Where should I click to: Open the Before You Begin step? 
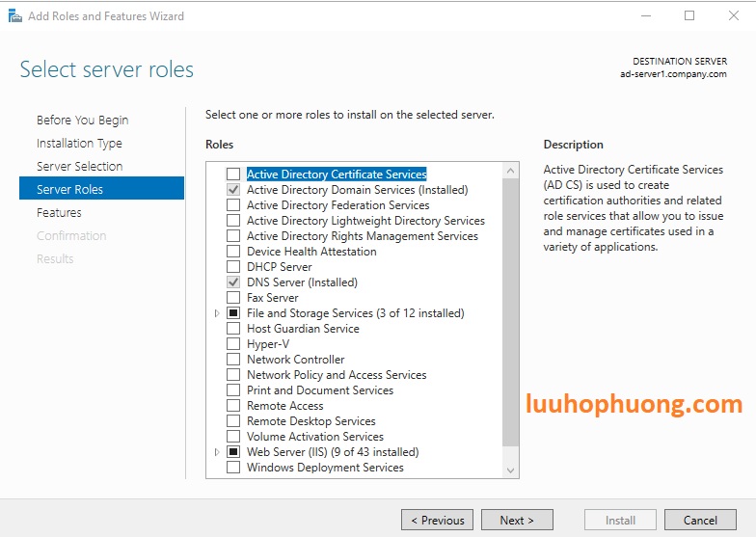pos(82,121)
